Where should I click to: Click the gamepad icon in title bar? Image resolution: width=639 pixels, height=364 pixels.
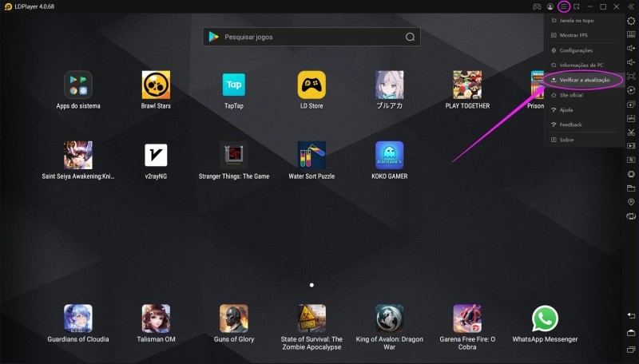(x=537, y=6)
